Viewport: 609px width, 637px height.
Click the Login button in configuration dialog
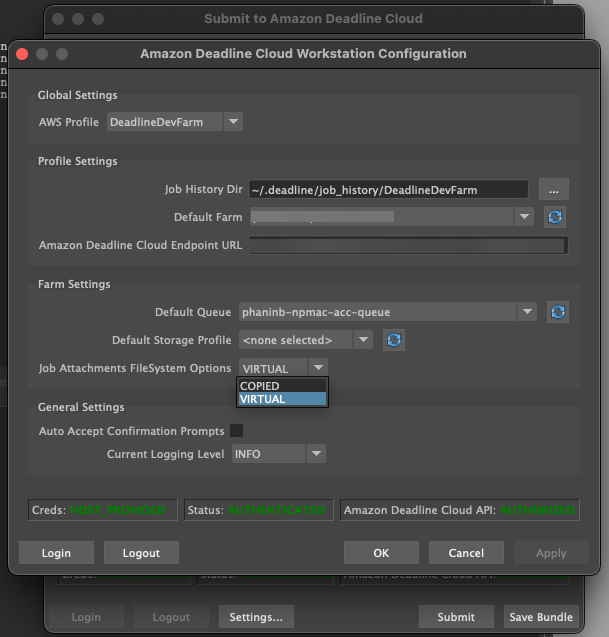coord(56,552)
